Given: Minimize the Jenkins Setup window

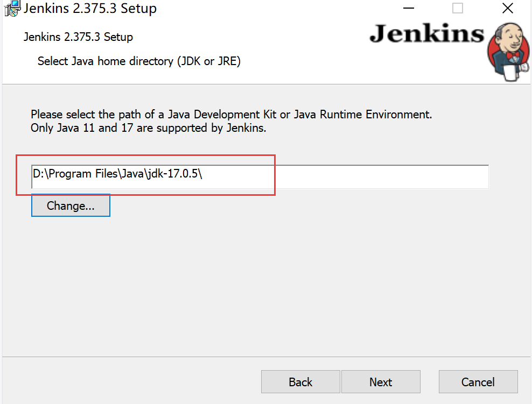Looking at the screenshot, I should point(409,8).
